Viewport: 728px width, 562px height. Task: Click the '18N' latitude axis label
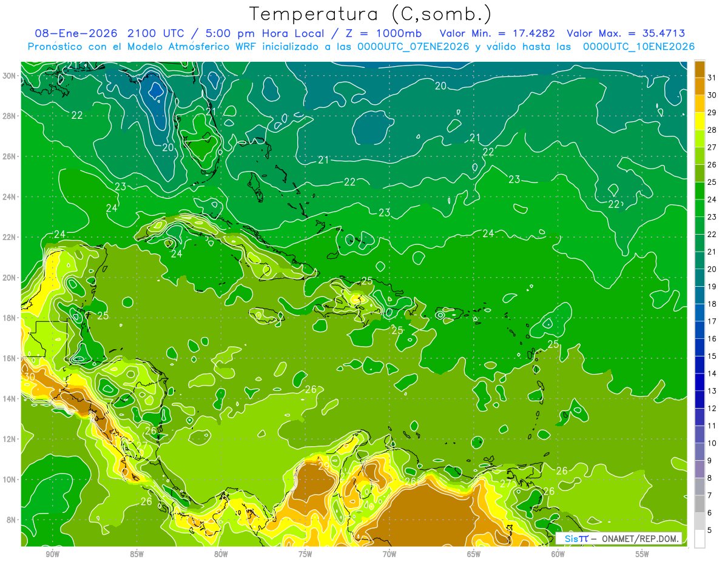tap(9, 318)
